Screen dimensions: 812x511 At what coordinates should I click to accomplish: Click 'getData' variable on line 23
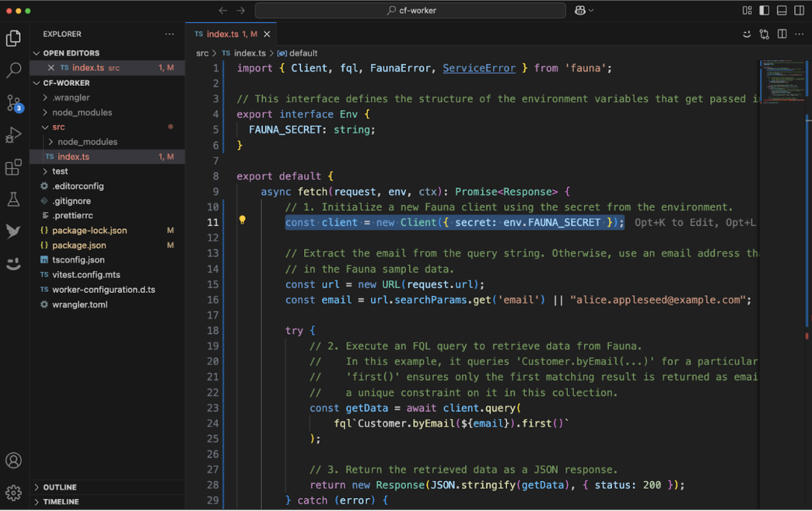[x=367, y=408]
